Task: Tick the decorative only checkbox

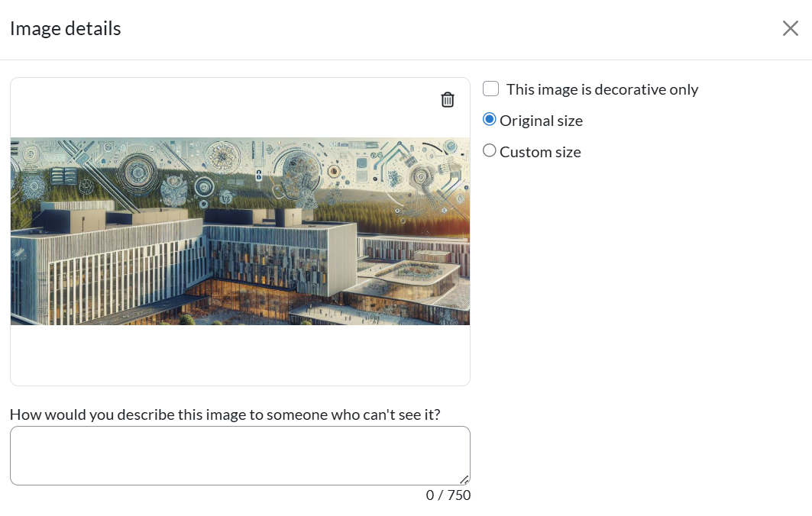Action: [491, 89]
